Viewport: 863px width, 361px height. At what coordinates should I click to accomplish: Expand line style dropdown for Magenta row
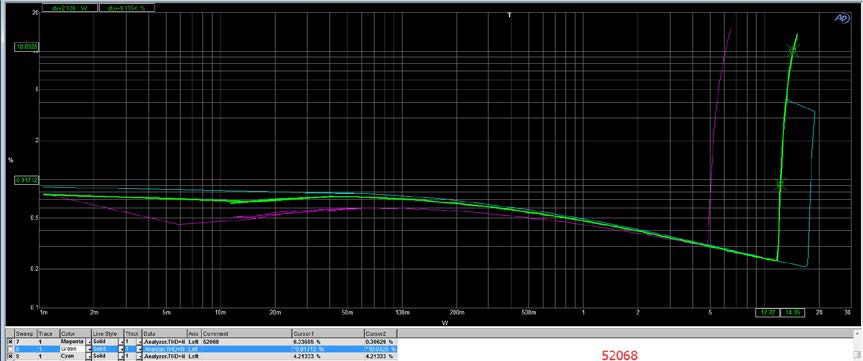coord(121,342)
